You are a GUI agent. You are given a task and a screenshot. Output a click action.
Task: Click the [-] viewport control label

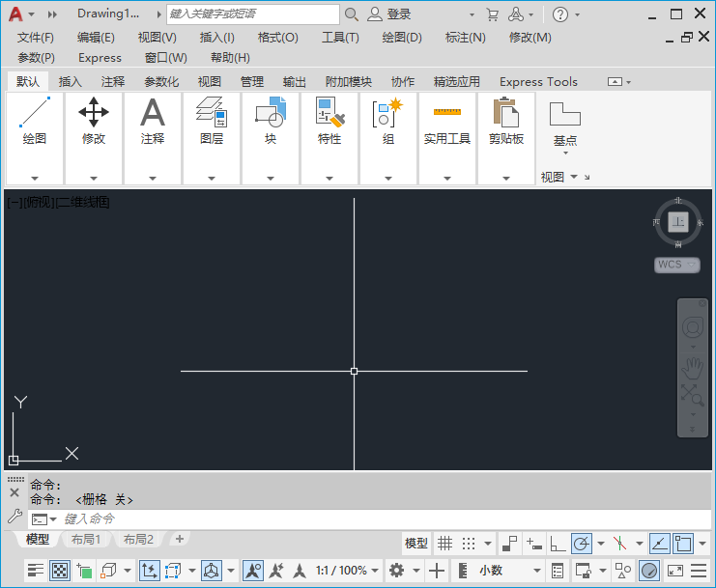point(14,202)
